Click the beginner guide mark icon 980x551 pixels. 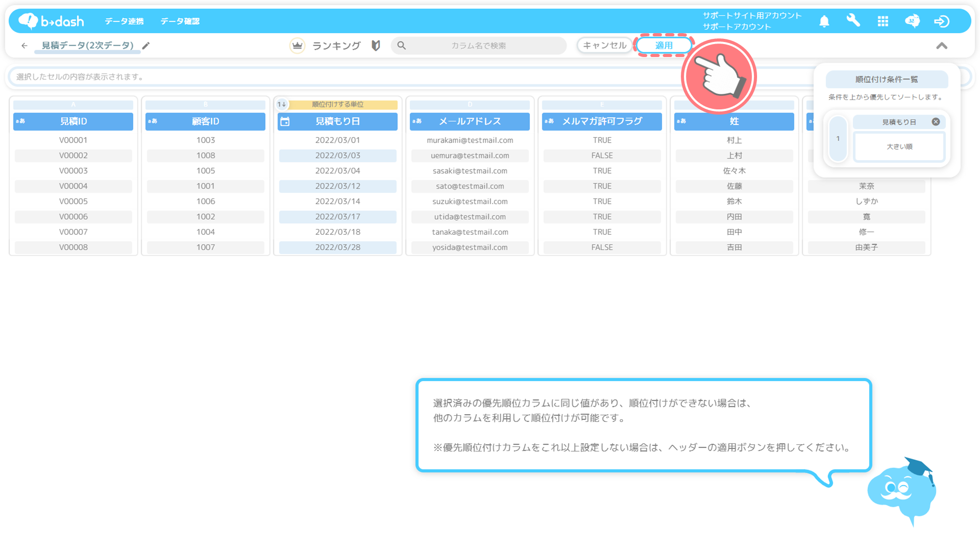[x=376, y=46]
